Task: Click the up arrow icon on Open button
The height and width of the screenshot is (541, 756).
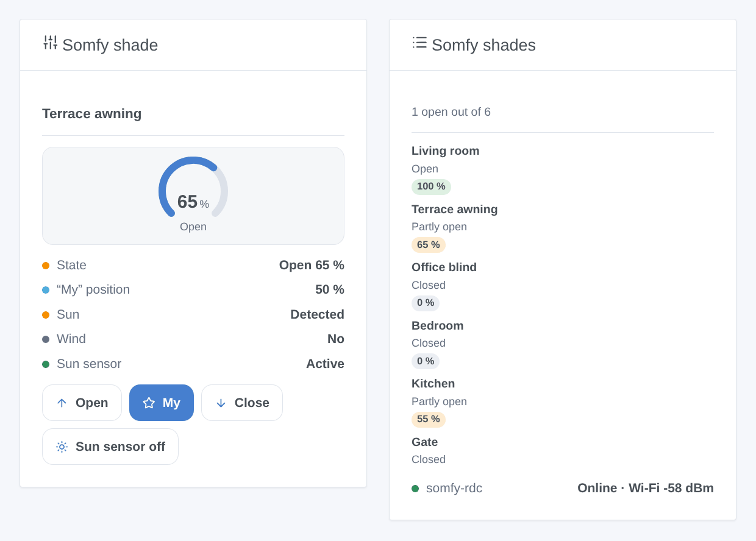Action: tap(62, 403)
